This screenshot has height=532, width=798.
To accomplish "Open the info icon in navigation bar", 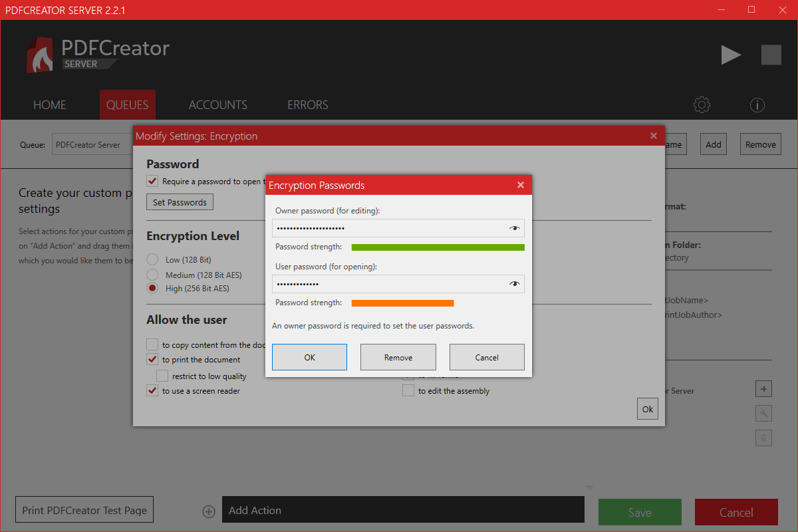I will point(757,105).
